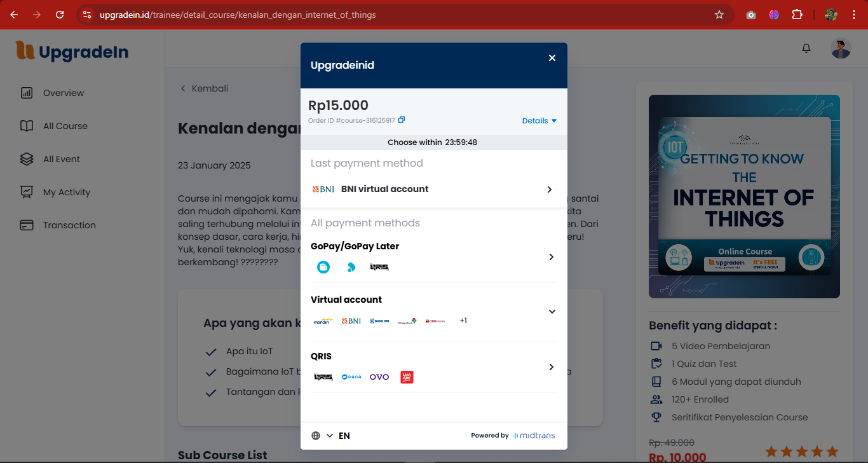The image size is (868, 463).
Task: Bookmark this page with star icon
Action: [719, 15]
